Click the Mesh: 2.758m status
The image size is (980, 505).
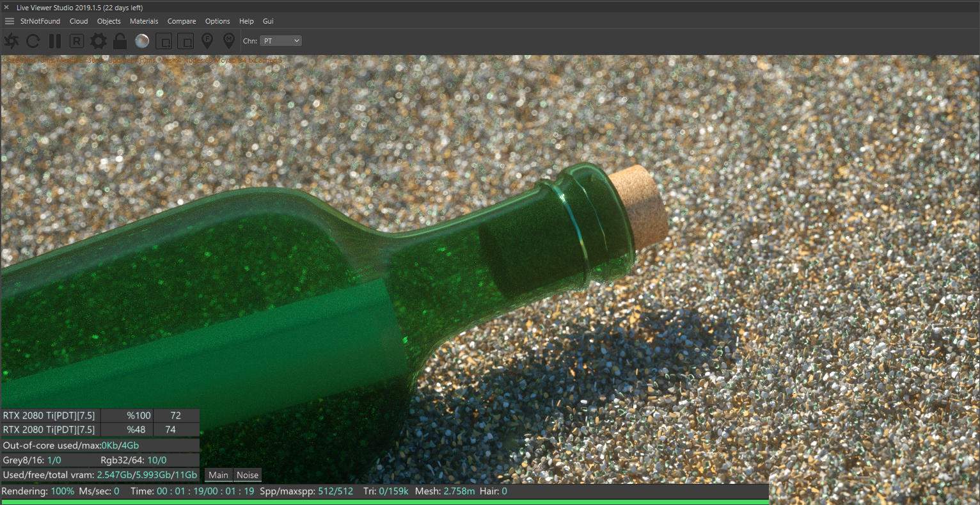pyautogui.click(x=445, y=491)
